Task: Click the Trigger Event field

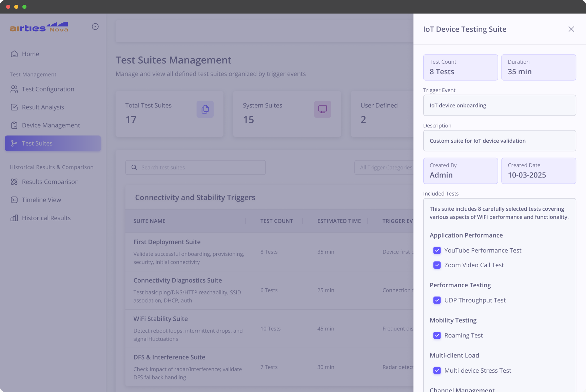Action: [500, 105]
